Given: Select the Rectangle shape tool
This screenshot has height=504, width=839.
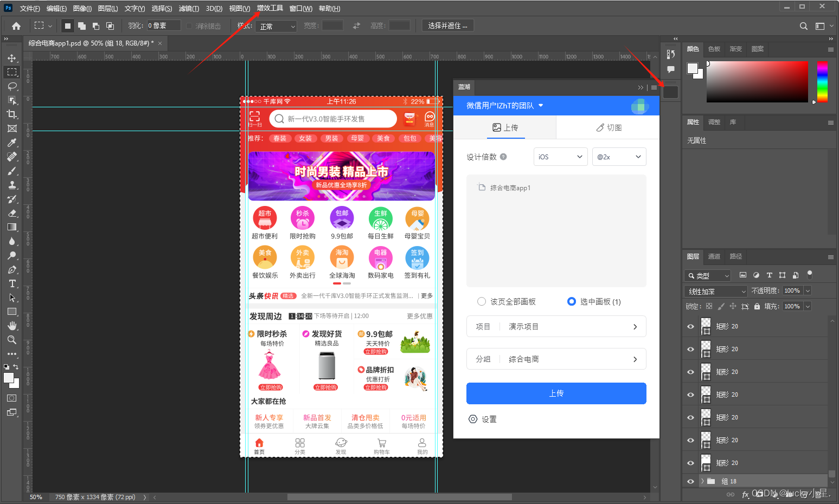Looking at the screenshot, I should point(12,312).
